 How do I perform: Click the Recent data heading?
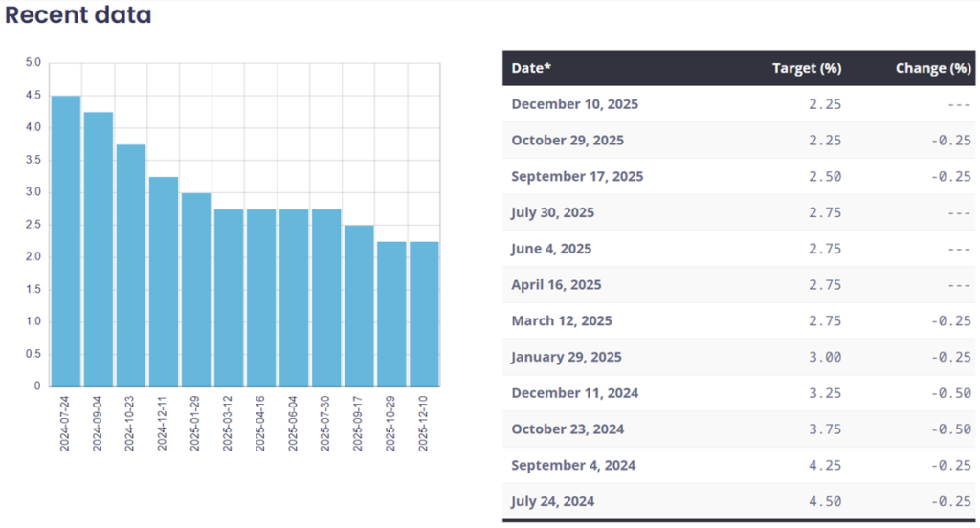[78, 16]
